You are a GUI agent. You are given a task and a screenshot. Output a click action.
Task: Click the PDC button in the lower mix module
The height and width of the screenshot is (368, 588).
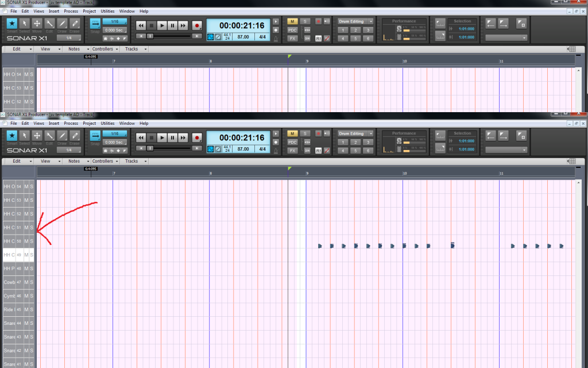[293, 142]
